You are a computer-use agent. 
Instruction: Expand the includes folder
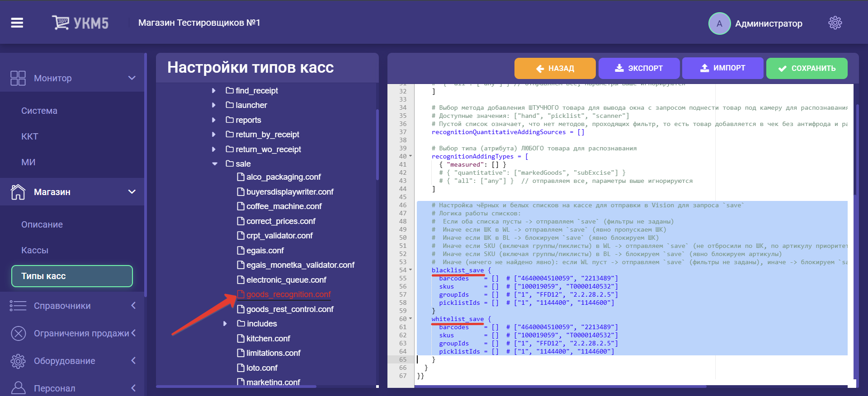(x=225, y=324)
